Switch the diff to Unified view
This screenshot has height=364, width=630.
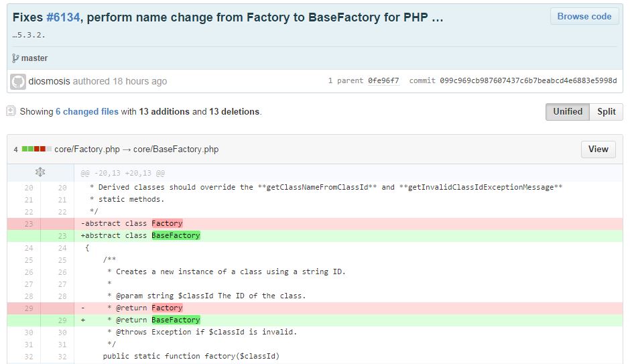567,112
